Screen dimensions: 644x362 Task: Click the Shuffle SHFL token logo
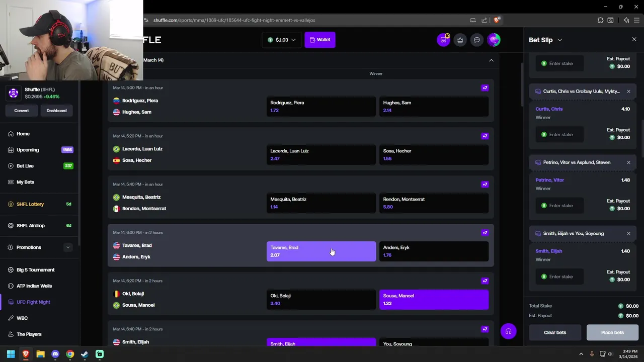pos(14,93)
